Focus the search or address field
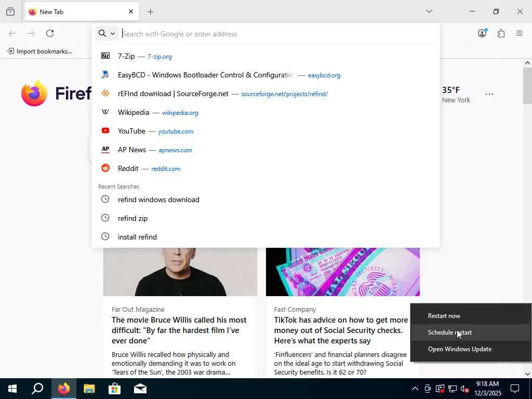Viewport: 532px width, 399px height. [278, 34]
